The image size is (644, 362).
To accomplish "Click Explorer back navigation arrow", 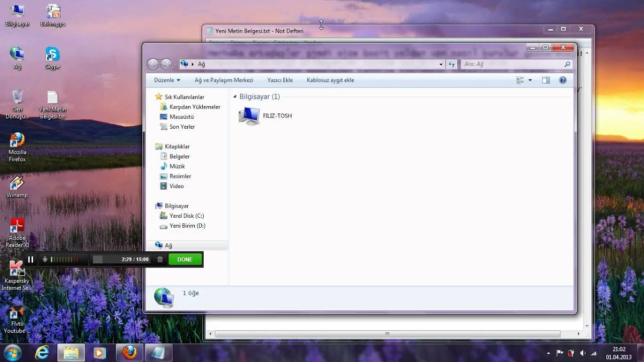I will [x=153, y=64].
